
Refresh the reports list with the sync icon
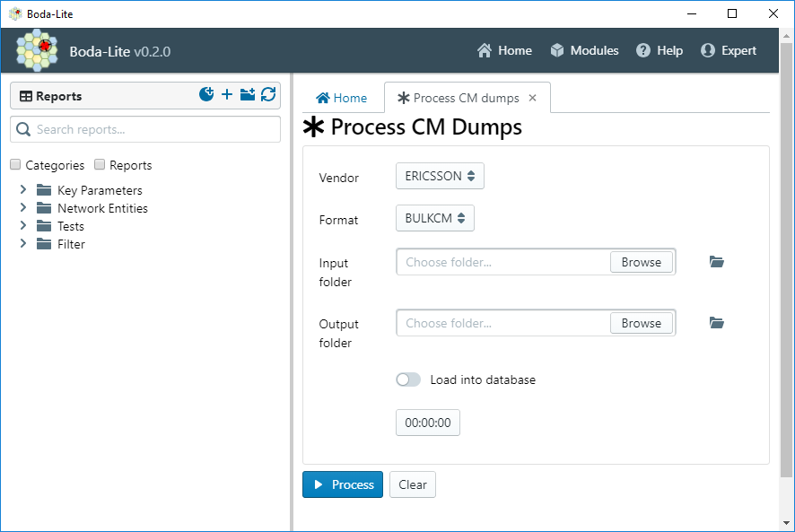(268, 94)
